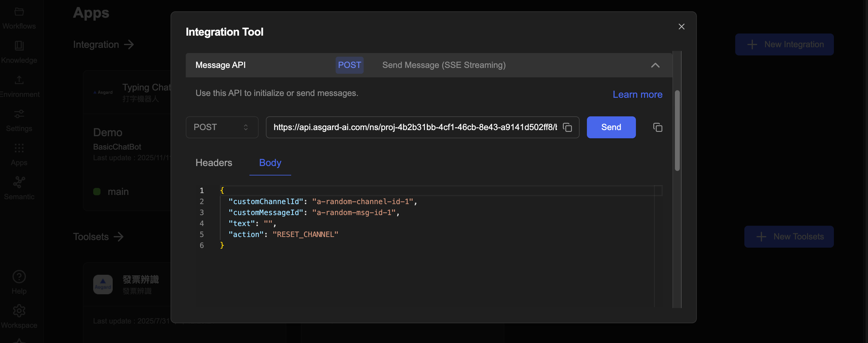
Task: Click the Workflows folder icon in sidebar
Action: pyautogui.click(x=19, y=12)
